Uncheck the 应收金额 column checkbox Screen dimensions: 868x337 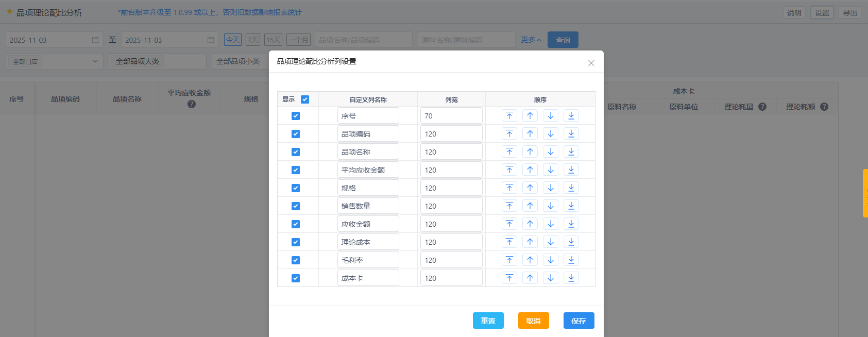pos(296,224)
